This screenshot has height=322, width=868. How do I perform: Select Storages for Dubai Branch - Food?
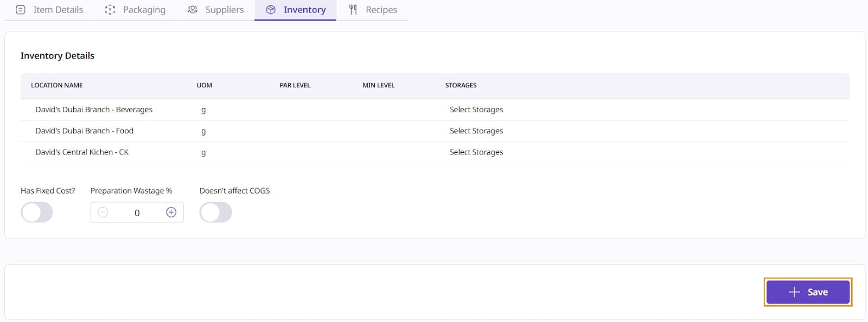point(476,131)
